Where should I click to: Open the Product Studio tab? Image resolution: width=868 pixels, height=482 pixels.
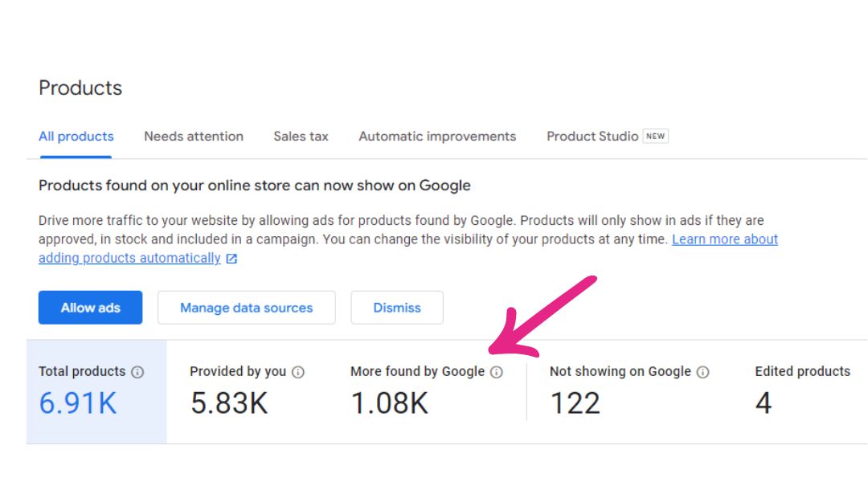[x=592, y=136]
